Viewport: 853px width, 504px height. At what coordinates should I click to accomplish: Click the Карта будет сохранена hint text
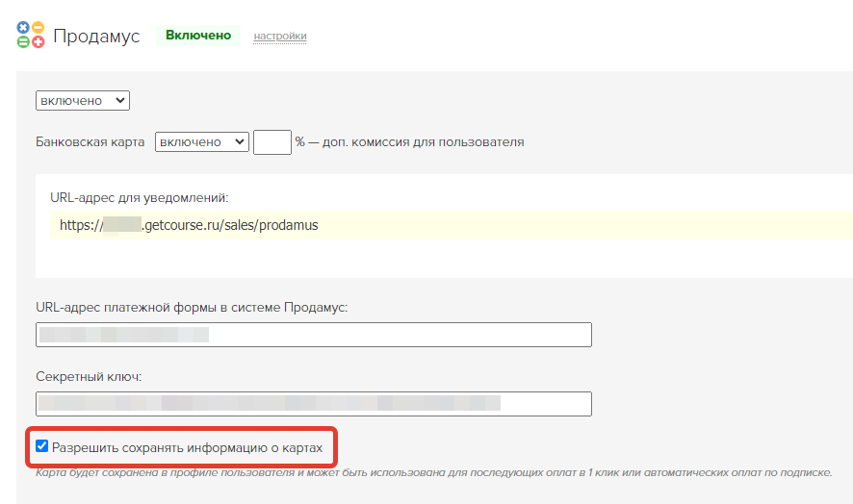point(433,472)
